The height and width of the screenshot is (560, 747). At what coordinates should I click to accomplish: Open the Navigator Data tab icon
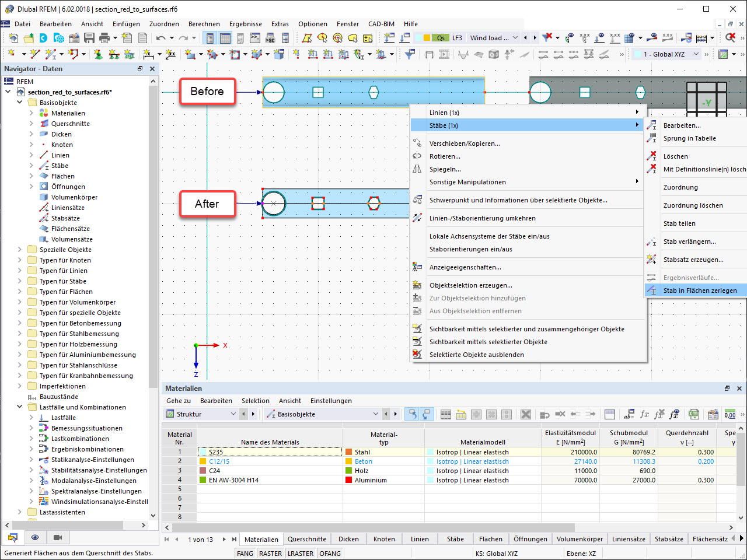[13, 537]
